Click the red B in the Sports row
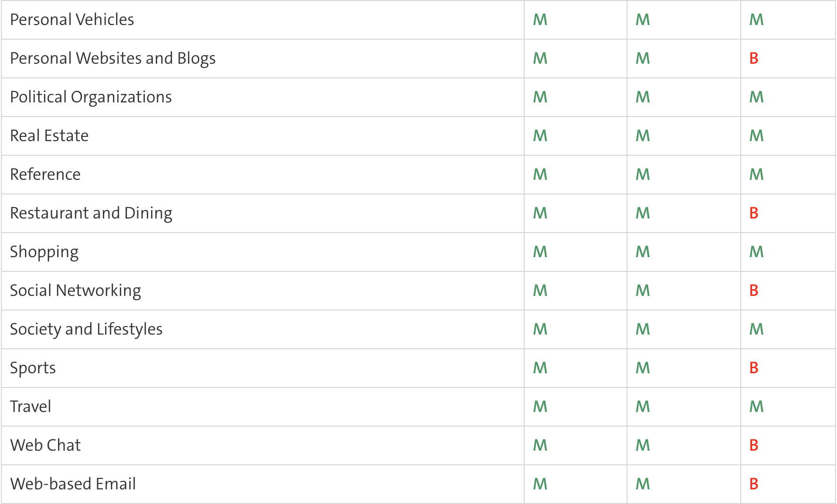The height and width of the screenshot is (504, 837). coord(753,368)
